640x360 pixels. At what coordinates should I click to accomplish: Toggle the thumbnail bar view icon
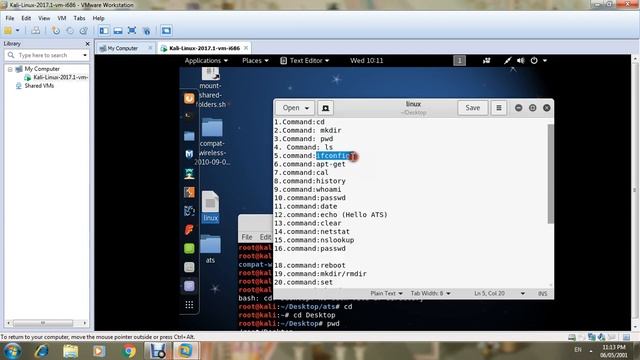(x=118, y=31)
